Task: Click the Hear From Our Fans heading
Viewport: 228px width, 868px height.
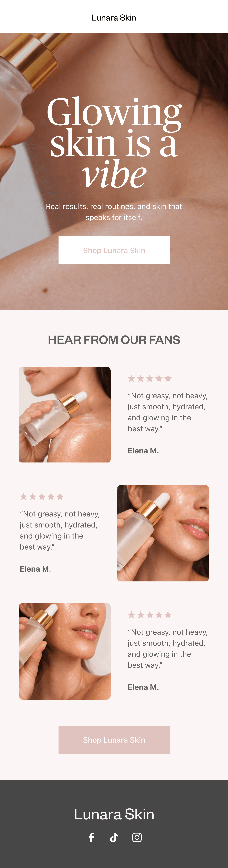Action: coord(114,340)
